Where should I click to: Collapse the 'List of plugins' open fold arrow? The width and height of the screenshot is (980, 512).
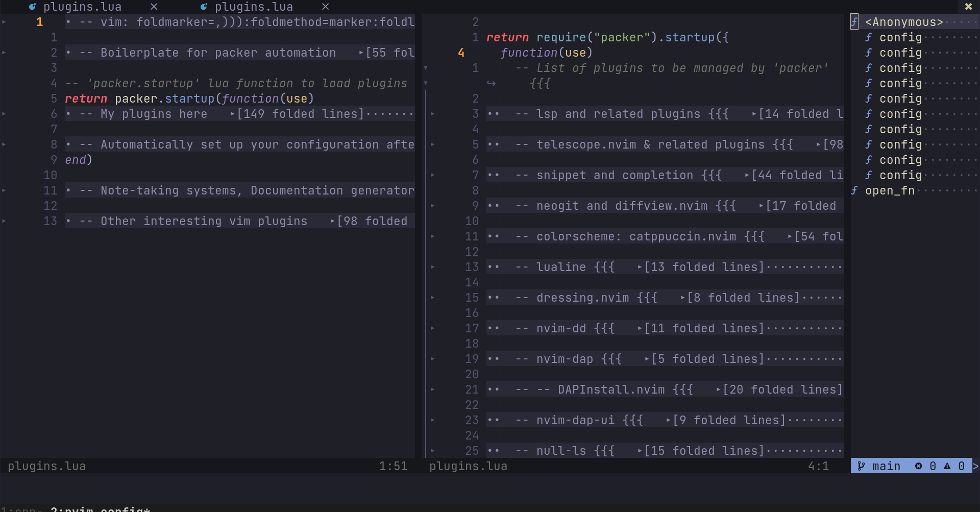(426, 68)
